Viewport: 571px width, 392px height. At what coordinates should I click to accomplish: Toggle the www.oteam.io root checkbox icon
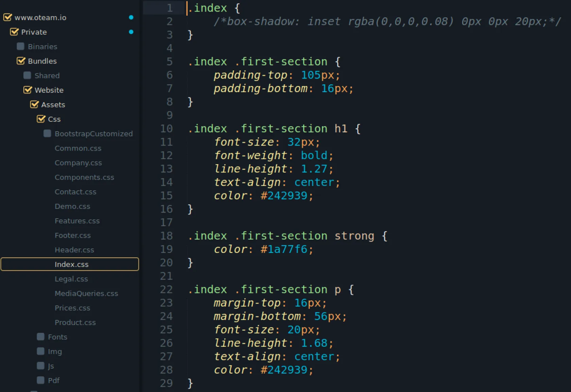tap(7, 17)
